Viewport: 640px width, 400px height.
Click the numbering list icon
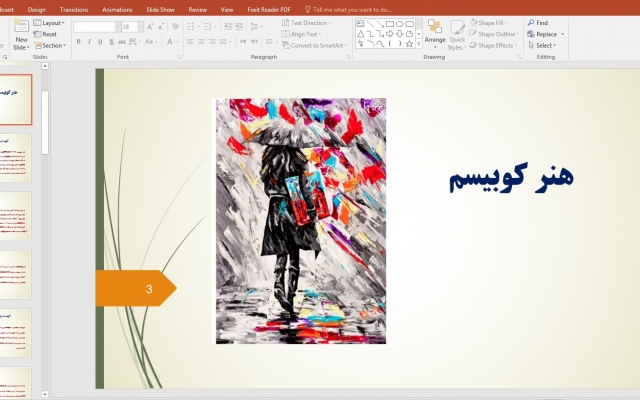[209, 27]
